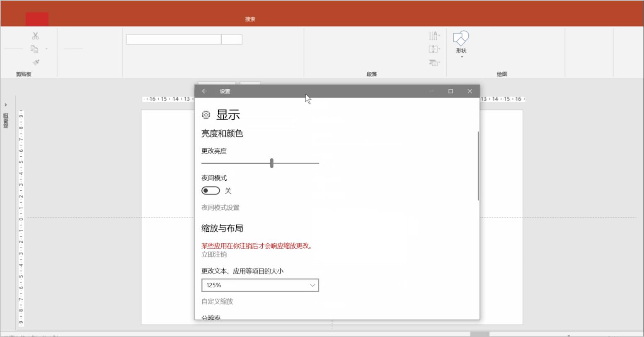Open 夜间模式设置 night mode settings link

click(220, 208)
